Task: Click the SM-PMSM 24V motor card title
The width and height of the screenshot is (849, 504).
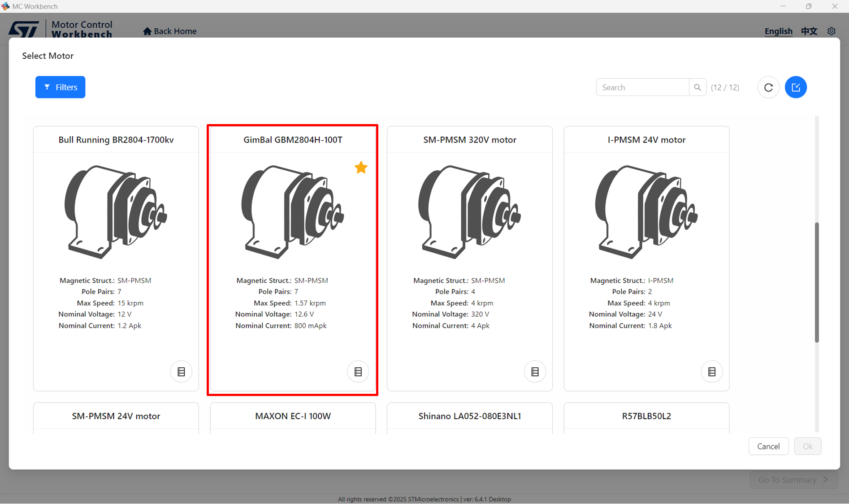Action: pyautogui.click(x=116, y=416)
